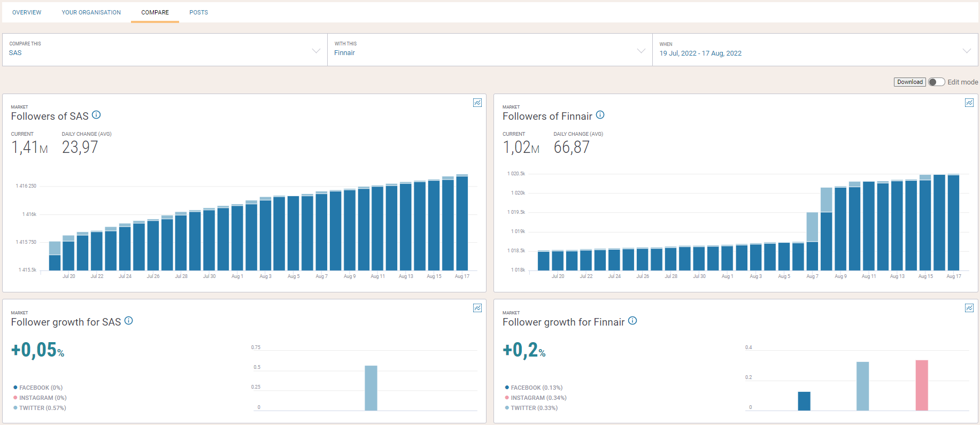Screen dimensions: 980x425
Task: Click the Follower growth for SAS title
Action: click(66, 322)
